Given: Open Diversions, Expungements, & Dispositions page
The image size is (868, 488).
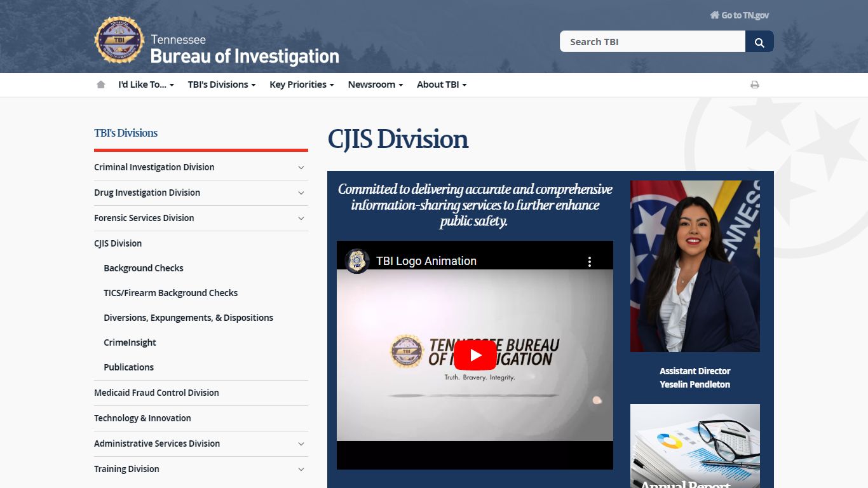Looking at the screenshot, I should [189, 318].
